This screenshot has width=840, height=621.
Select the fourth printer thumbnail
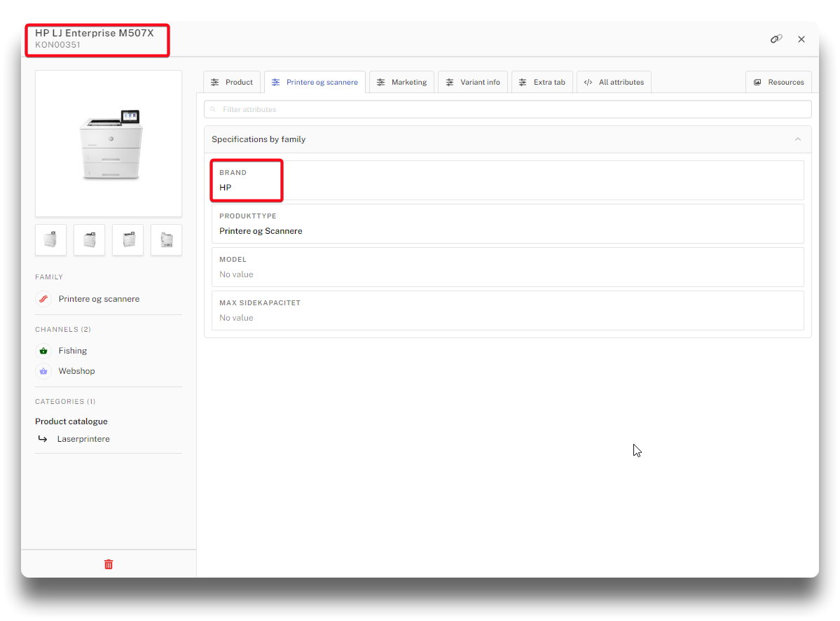click(167, 240)
